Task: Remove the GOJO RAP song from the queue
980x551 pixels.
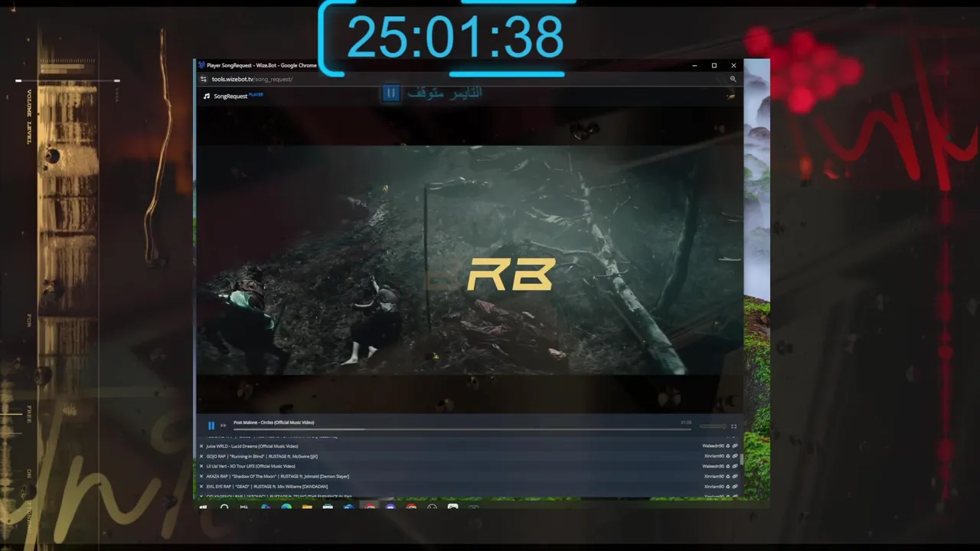Action: coord(201,456)
